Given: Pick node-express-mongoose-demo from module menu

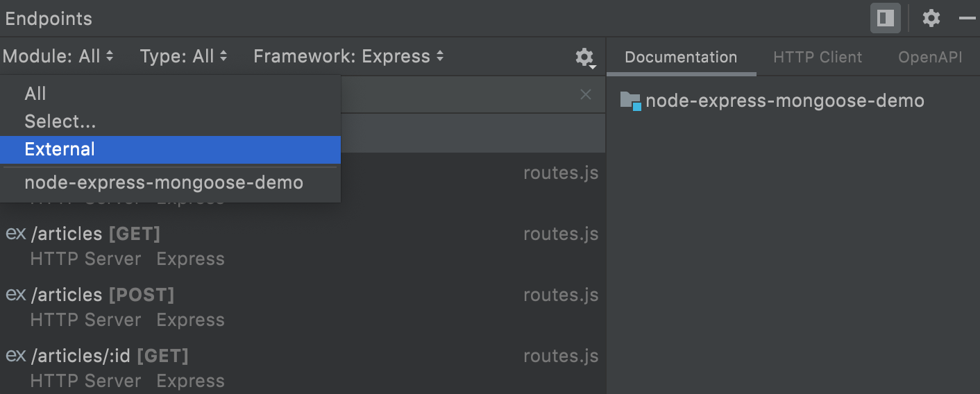Looking at the screenshot, I should (164, 183).
